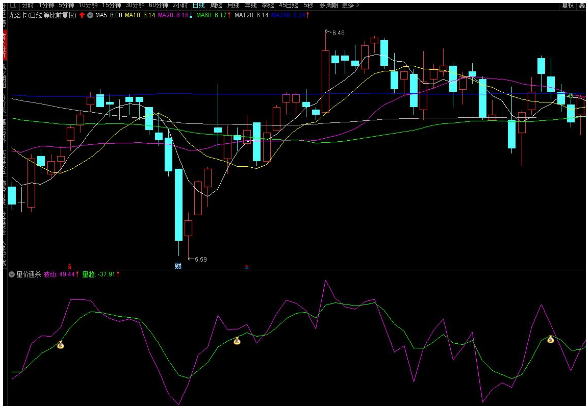Click the first money bag signal marker
586x407 pixels.
pos(61,345)
